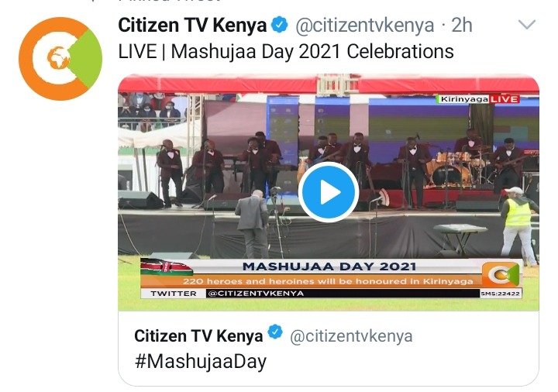Click the quoted tweet's @citizentvkenya handle
The height and width of the screenshot is (392, 558).
[x=351, y=336]
